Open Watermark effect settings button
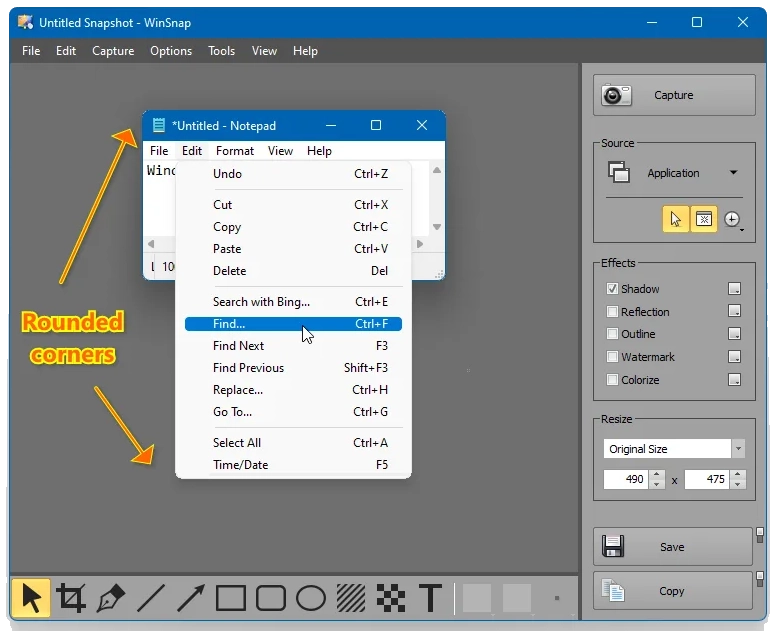This screenshot has width=775, height=631. point(734,356)
